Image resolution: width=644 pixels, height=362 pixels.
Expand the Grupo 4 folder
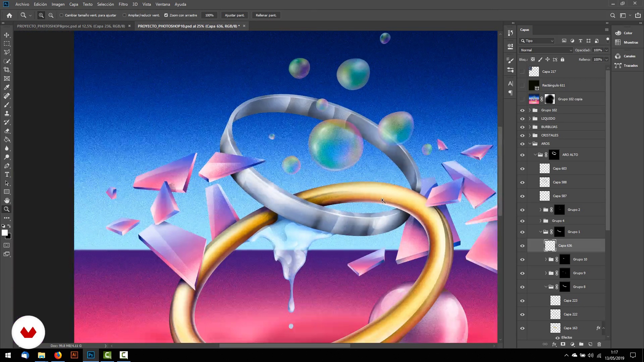click(541, 221)
